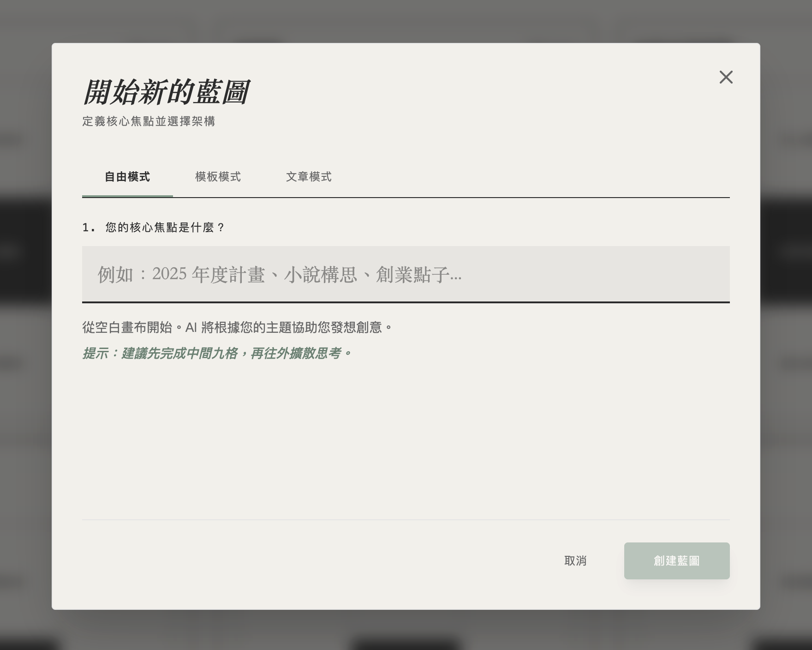This screenshot has height=650, width=812.
Task: Click the dimmed backdrop left of the dialog
Action: [x=25, y=323]
